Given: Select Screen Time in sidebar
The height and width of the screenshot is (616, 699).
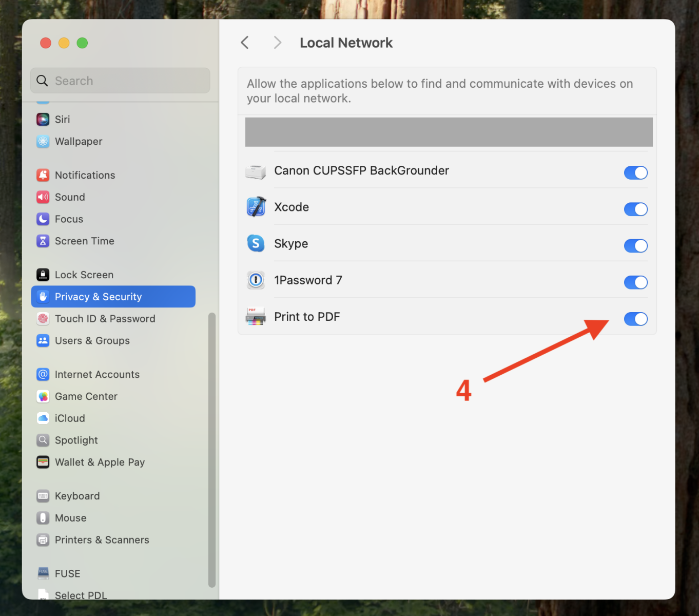Looking at the screenshot, I should tap(84, 241).
